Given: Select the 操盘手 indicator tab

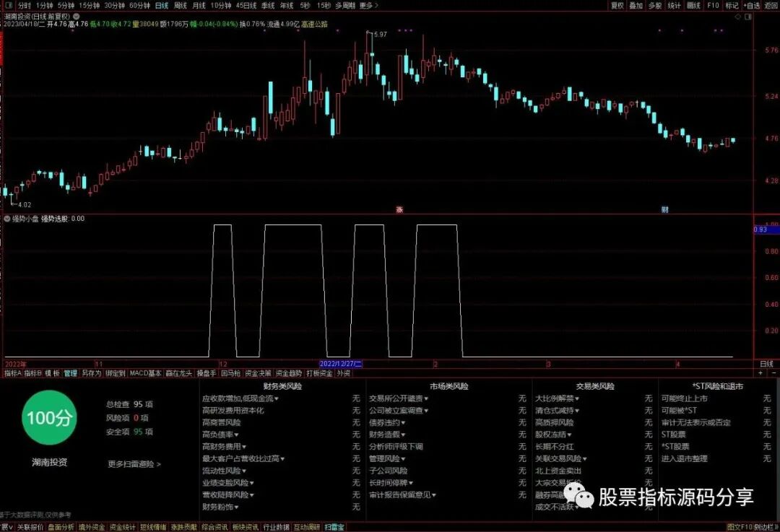Looking at the screenshot, I should (207, 373).
